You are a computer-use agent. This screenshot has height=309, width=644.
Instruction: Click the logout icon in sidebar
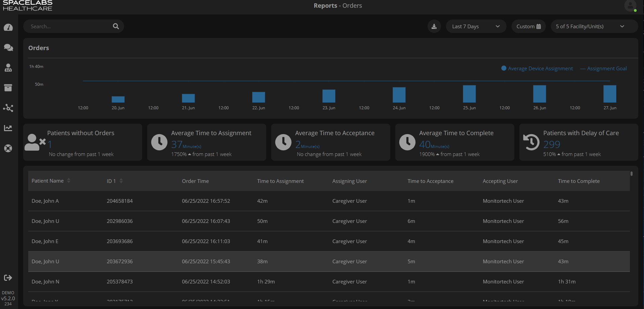(8, 278)
